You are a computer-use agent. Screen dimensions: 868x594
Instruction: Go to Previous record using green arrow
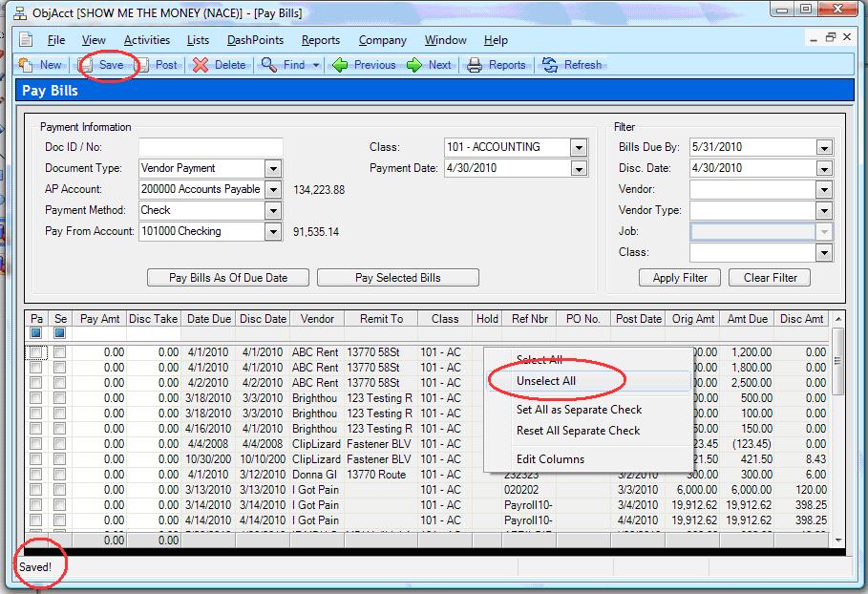(341, 65)
